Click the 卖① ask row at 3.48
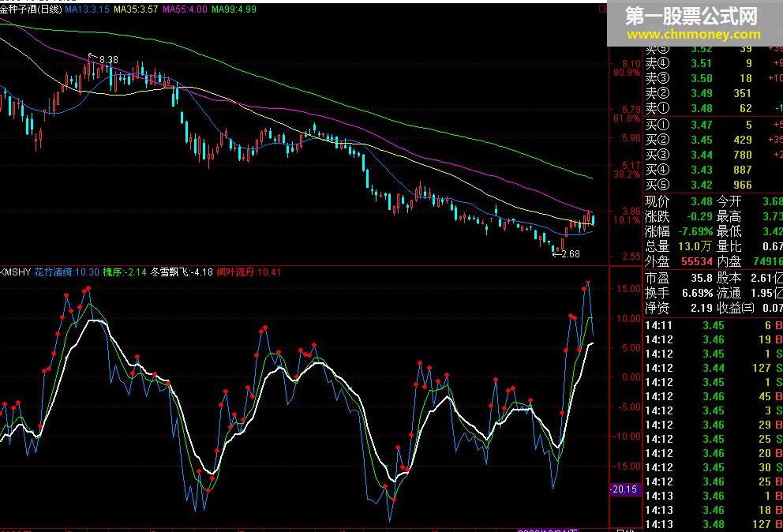This screenshot has height=532, width=783. tap(713, 108)
